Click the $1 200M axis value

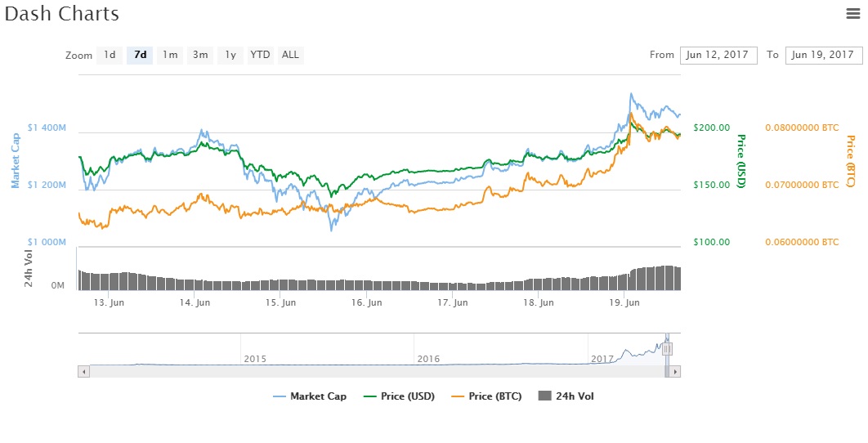point(47,185)
